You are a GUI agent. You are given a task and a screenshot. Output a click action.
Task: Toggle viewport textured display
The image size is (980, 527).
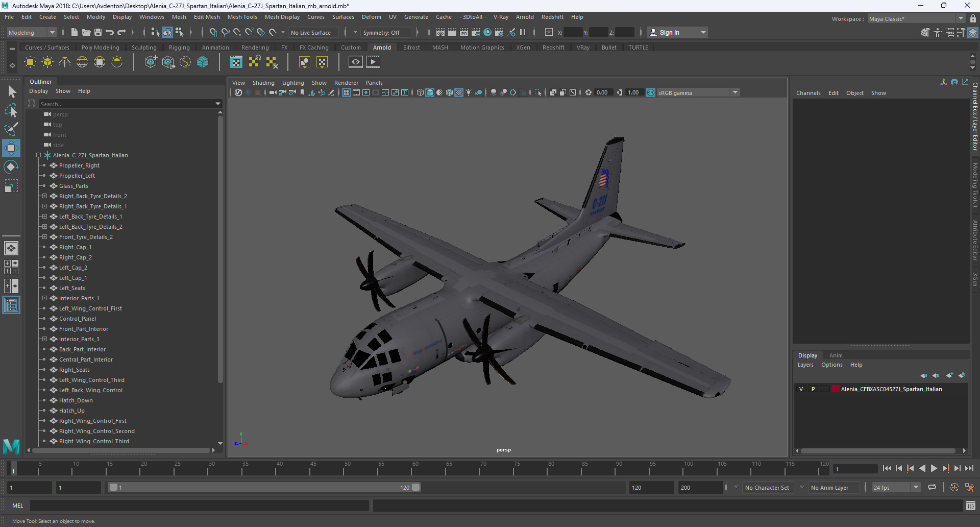459,92
